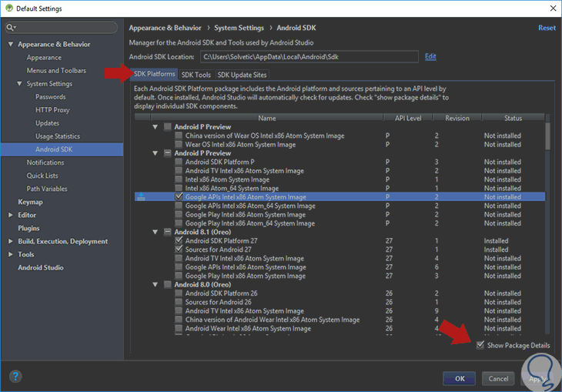Sort by API Level column header

(408, 118)
